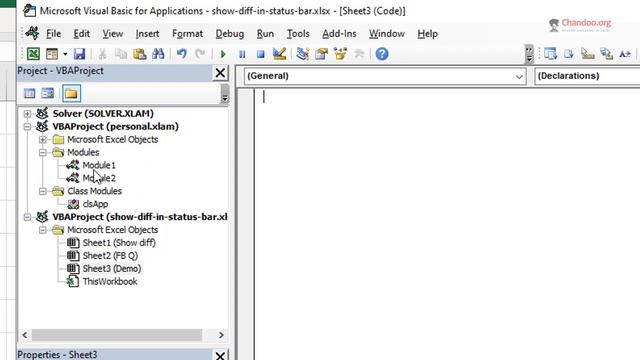Click the Break pause icon
The image size is (640, 360).
242,54
